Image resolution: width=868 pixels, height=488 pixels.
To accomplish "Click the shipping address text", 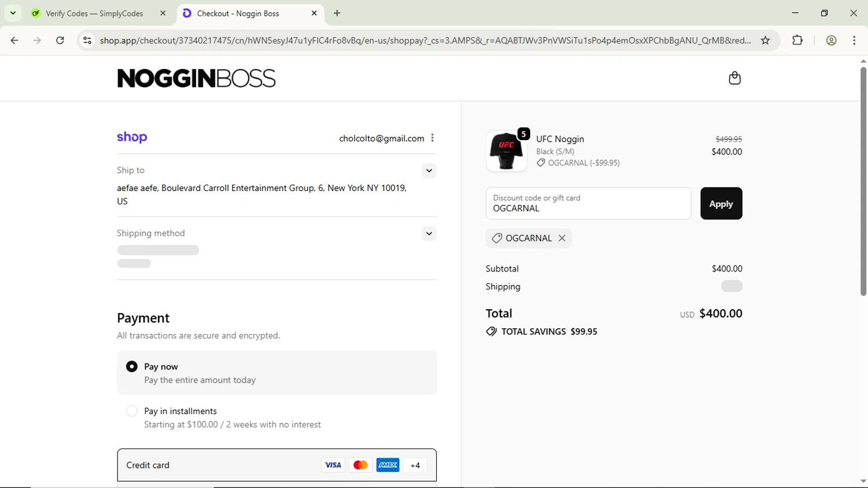I will click(x=262, y=195).
